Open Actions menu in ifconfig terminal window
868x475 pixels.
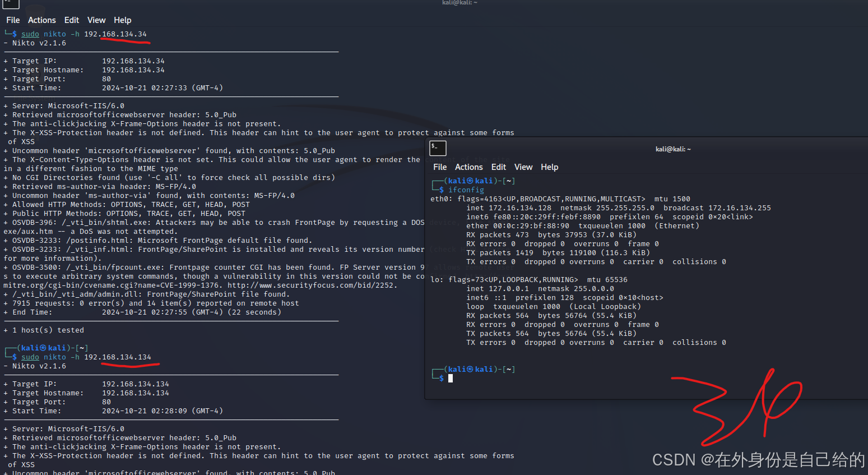coord(469,167)
